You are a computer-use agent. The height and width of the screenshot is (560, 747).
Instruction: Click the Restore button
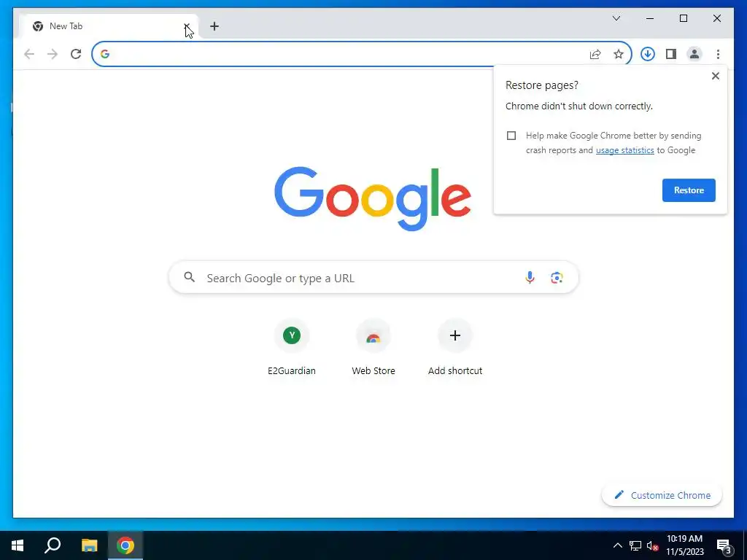point(689,190)
